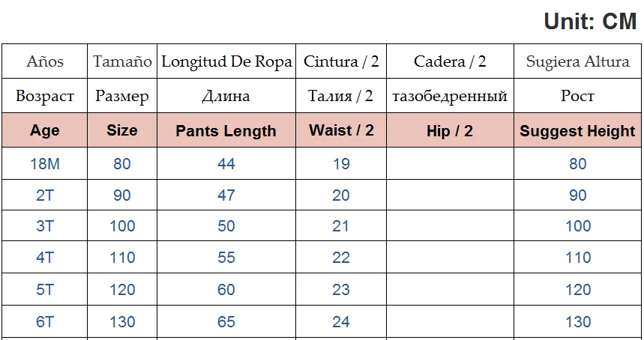The width and height of the screenshot is (644, 340).
Task: Select the '18M' age cell
Action: (x=45, y=163)
